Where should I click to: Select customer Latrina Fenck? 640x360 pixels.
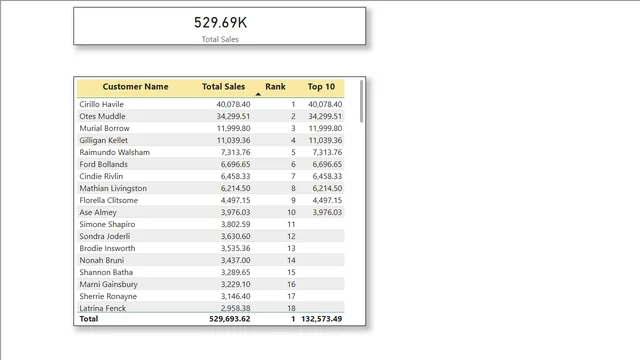[102, 308]
